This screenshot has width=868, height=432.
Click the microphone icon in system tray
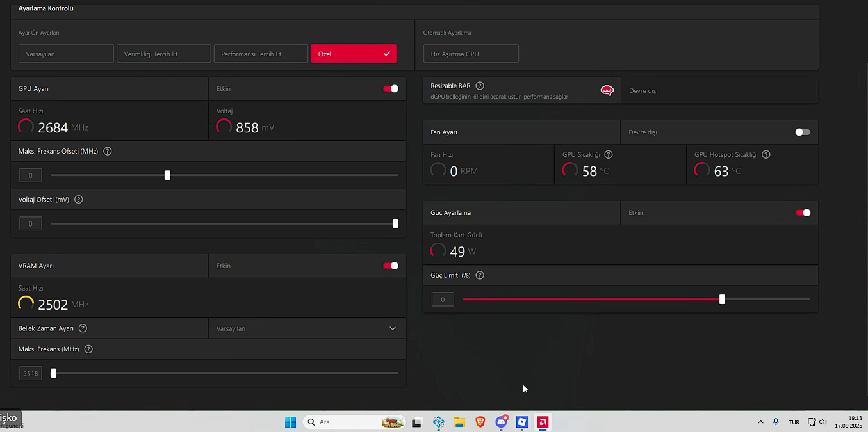pos(776,422)
